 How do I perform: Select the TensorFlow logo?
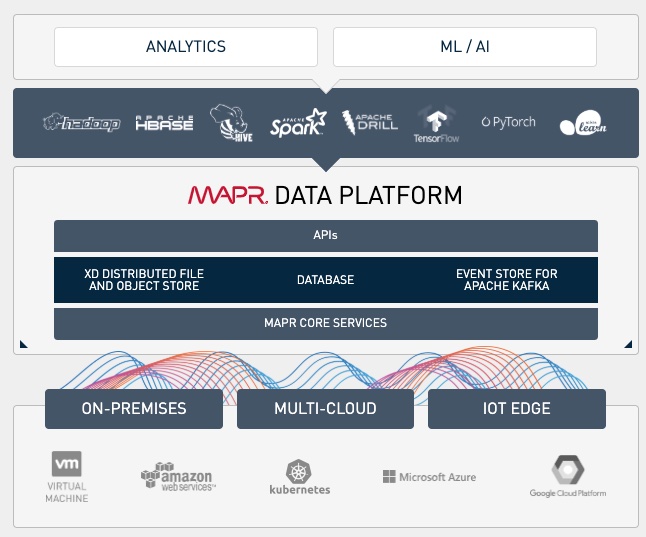(x=436, y=124)
